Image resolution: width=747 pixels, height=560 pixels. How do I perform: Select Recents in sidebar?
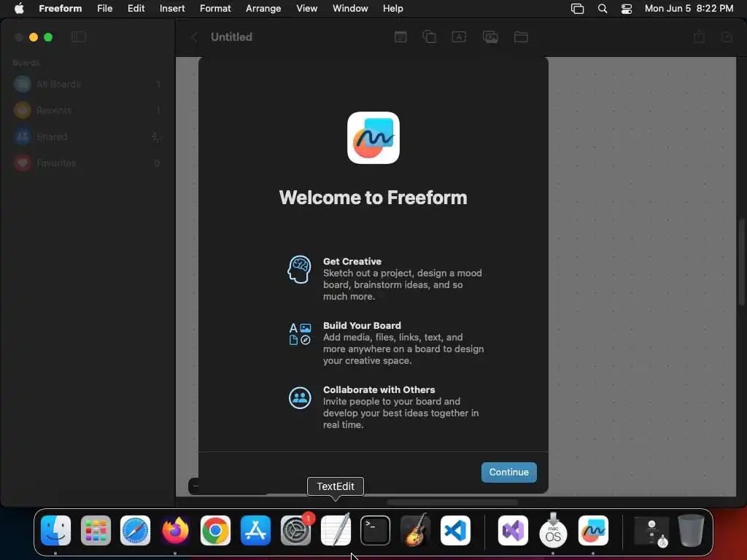tap(88, 111)
